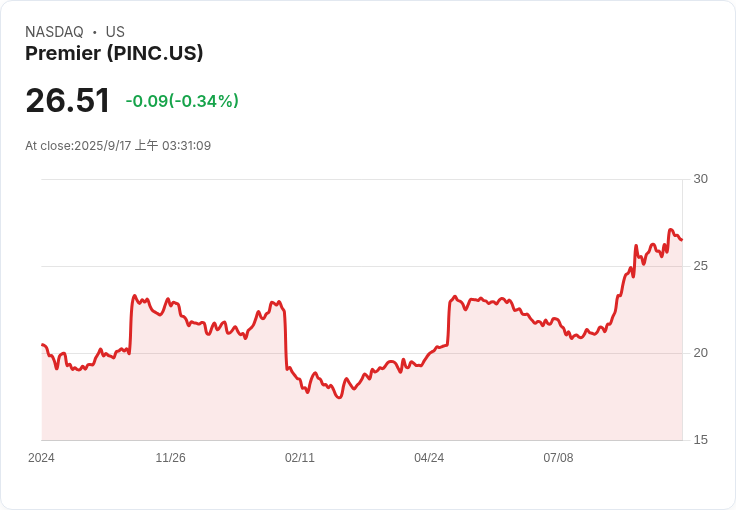Viewport: 736px width, 510px height.
Task: Click the chart line's highest peak
Action: pyautogui.click(x=671, y=230)
